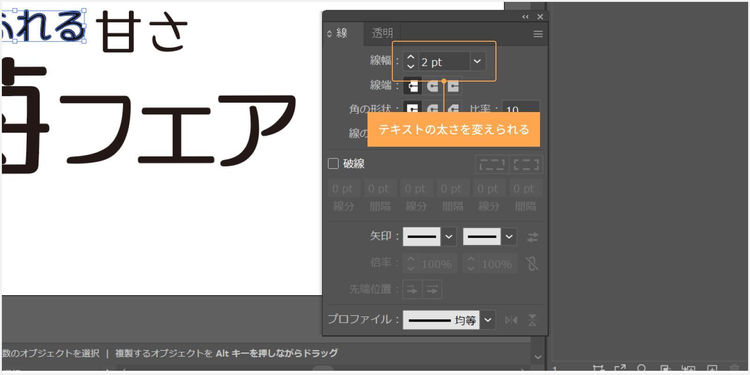Click the end arrowhead 倍率 100% field

[497, 264]
